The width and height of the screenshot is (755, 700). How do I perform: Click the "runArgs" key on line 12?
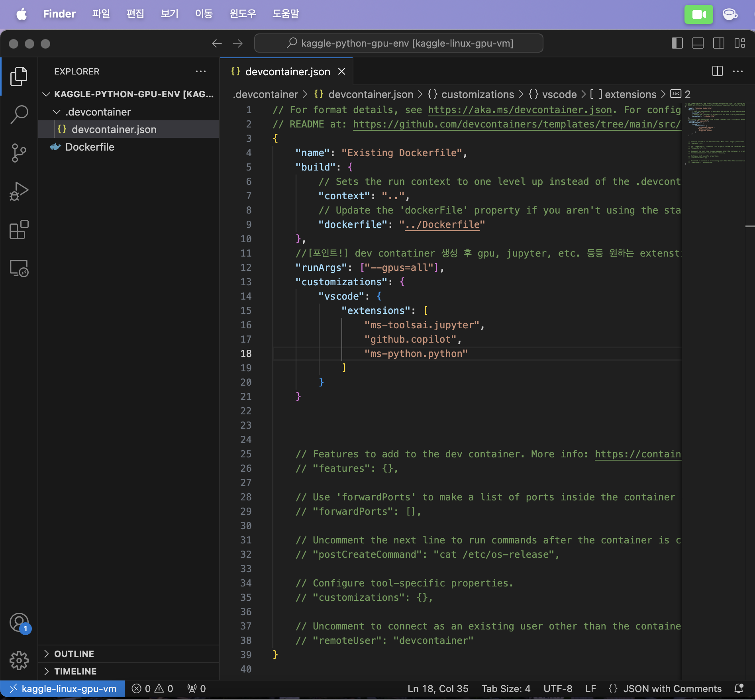pos(321,268)
